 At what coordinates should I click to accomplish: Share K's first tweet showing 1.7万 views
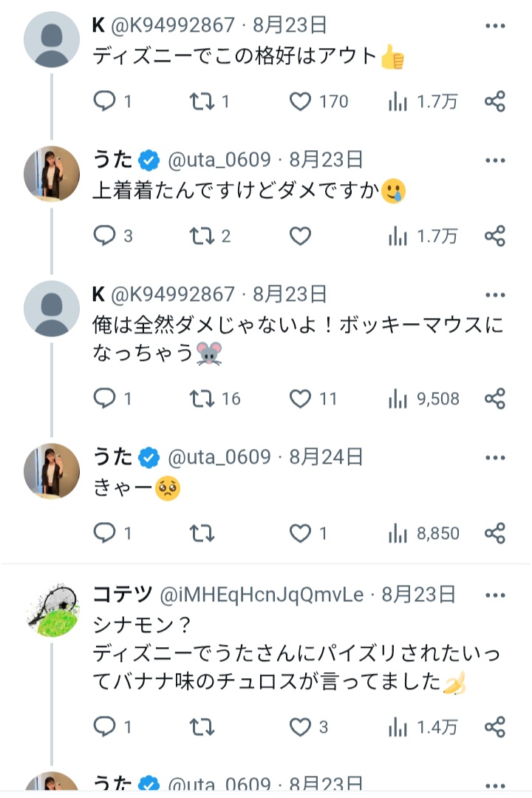tap(494, 101)
